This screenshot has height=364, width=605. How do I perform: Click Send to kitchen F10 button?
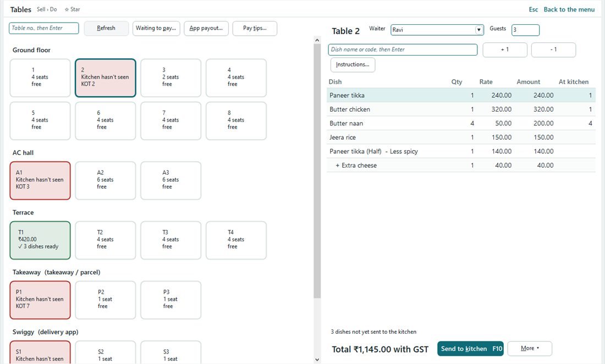coord(471,349)
